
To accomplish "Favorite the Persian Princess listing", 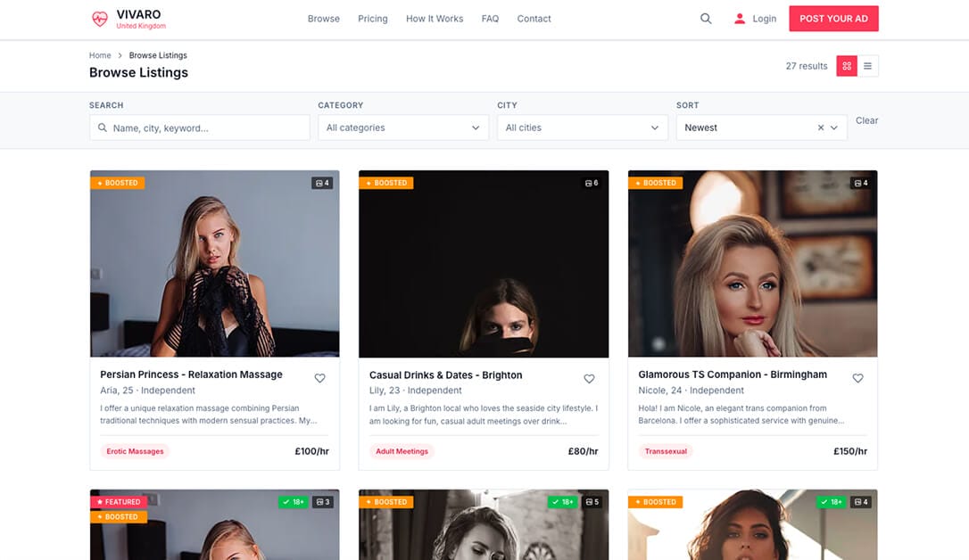I will click(x=319, y=378).
